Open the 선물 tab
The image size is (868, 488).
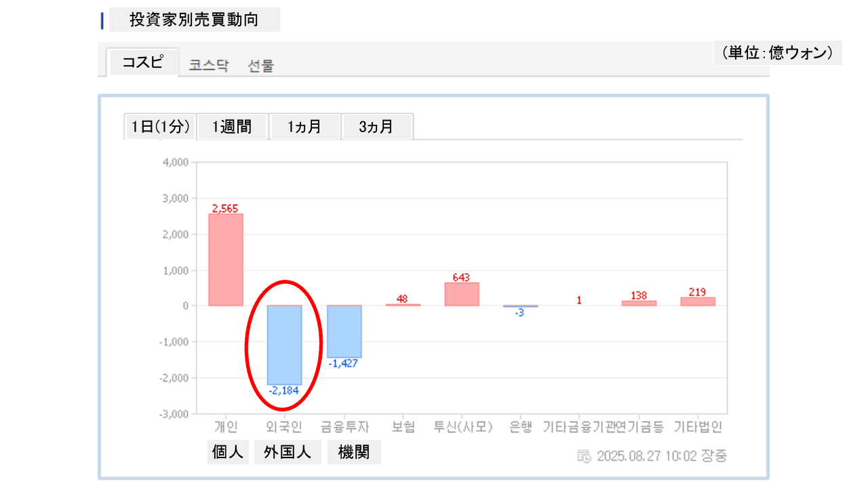[x=260, y=66]
